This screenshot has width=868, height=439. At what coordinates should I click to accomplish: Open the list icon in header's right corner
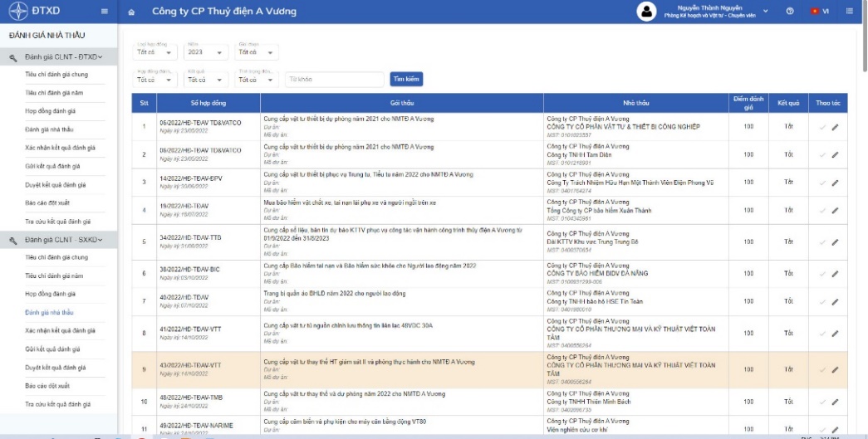(850, 11)
